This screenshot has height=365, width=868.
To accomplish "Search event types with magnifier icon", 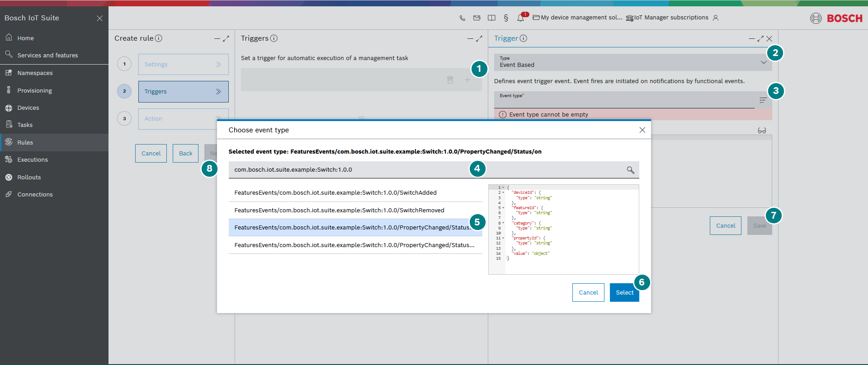I will tap(630, 170).
